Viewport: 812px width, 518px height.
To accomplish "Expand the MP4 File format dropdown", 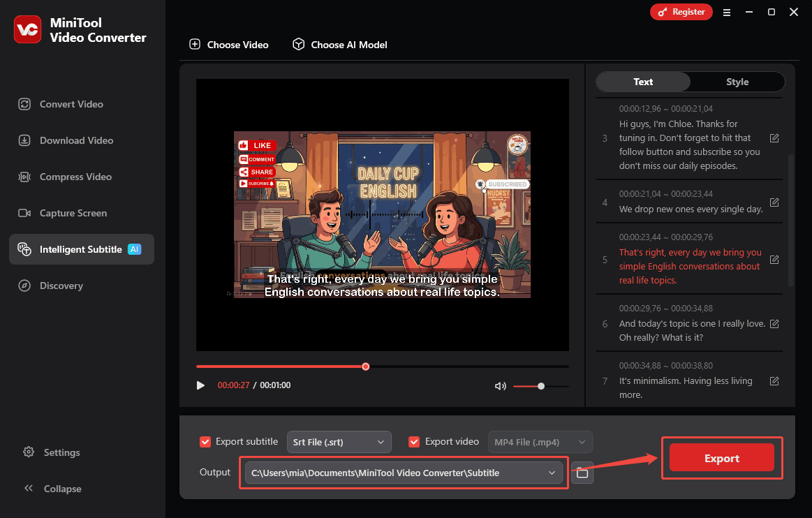I will point(540,441).
